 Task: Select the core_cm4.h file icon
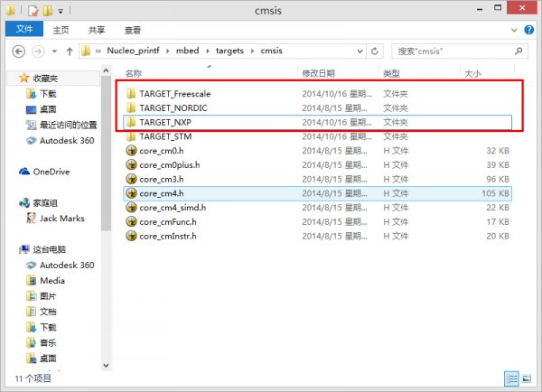click(x=131, y=193)
